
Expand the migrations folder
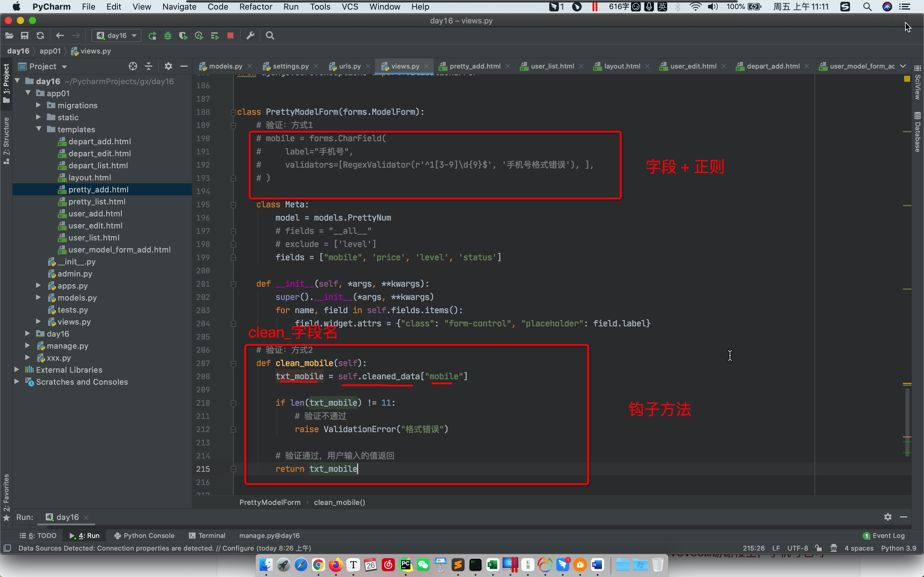38,105
